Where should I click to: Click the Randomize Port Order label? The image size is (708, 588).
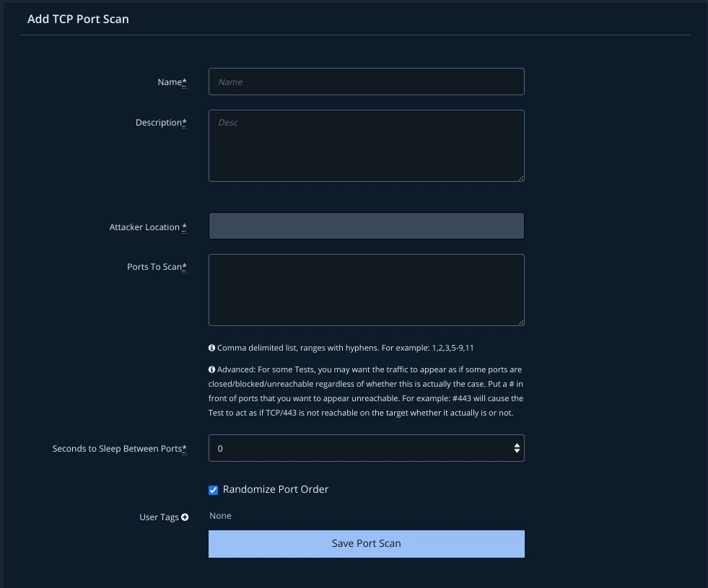(x=276, y=489)
